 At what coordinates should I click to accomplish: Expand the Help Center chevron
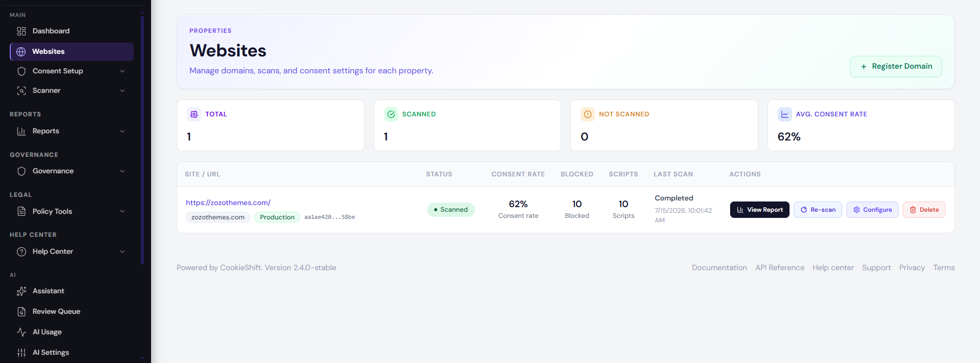(122, 252)
